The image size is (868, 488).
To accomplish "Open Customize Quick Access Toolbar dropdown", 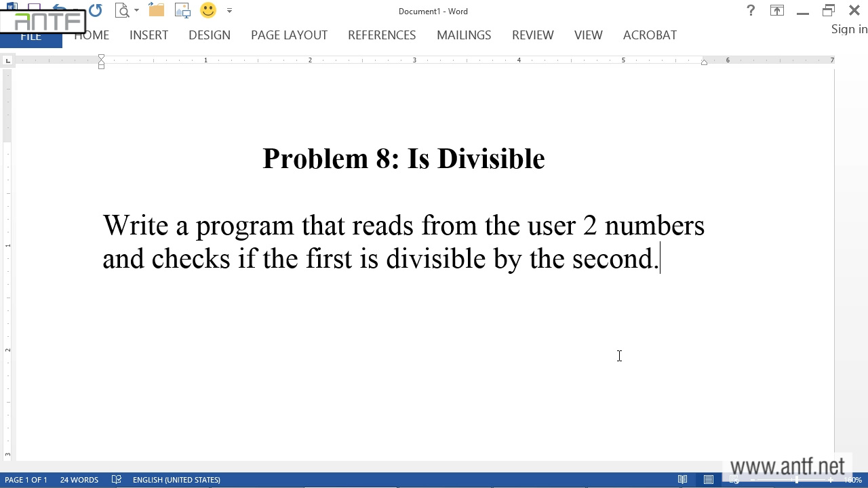I will (229, 10).
